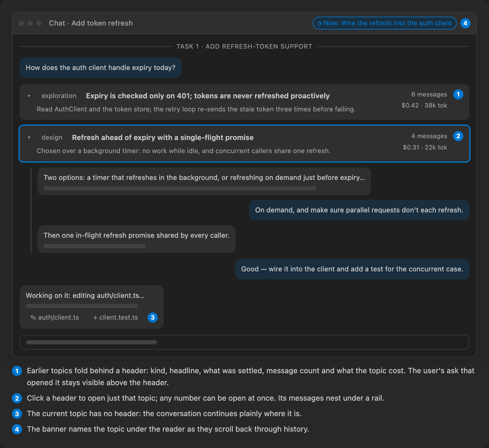The image size is (489, 448).
Task: Click the 'Chosen over a background timer' summary
Action: point(184,151)
